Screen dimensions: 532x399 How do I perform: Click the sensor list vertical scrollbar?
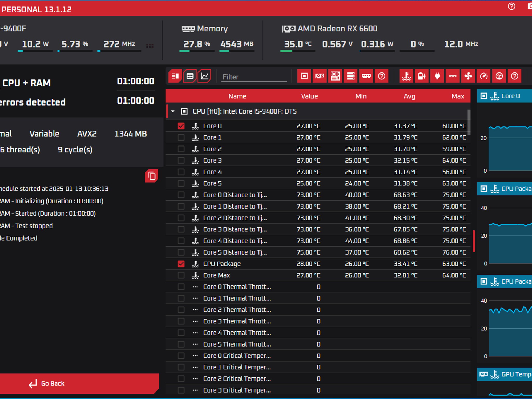(x=469, y=122)
